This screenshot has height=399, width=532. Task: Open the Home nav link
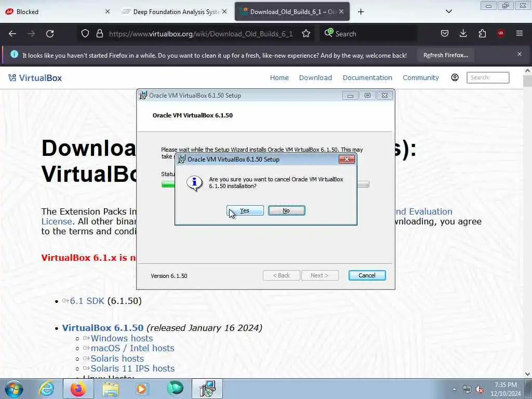point(279,78)
